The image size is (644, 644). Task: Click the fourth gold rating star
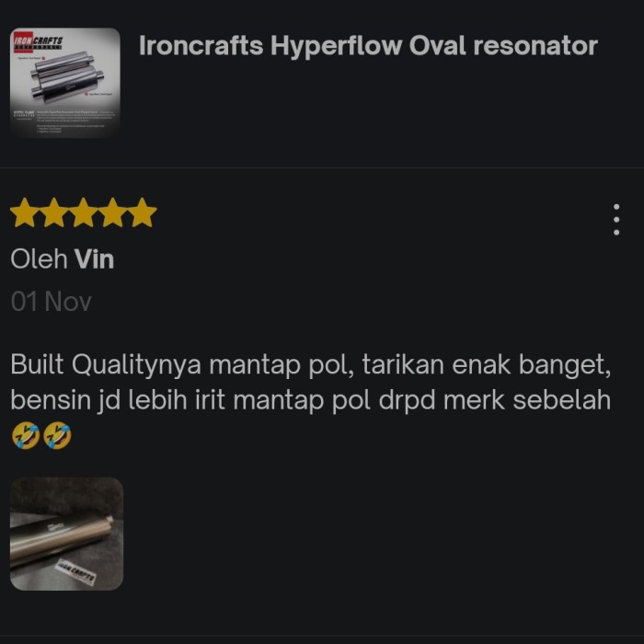tap(112, 213)
